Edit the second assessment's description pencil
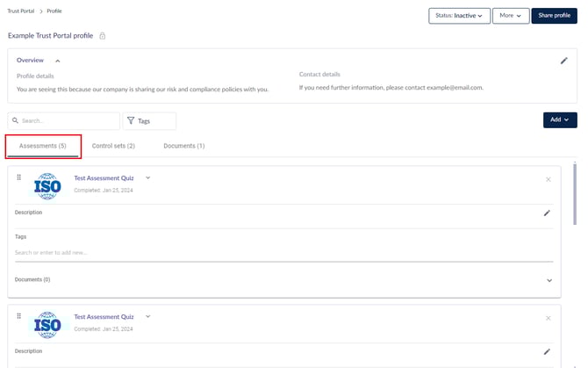 pos(547,351)
